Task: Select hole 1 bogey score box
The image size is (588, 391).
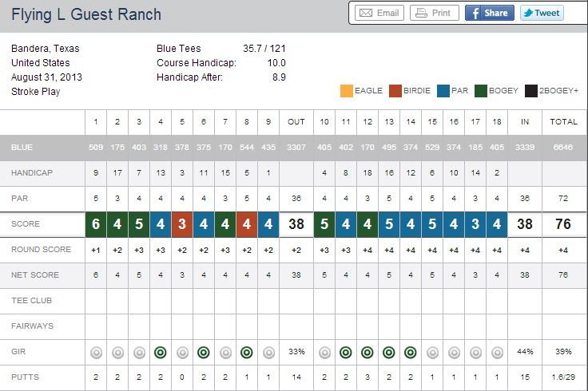Action: coord(96,224)
